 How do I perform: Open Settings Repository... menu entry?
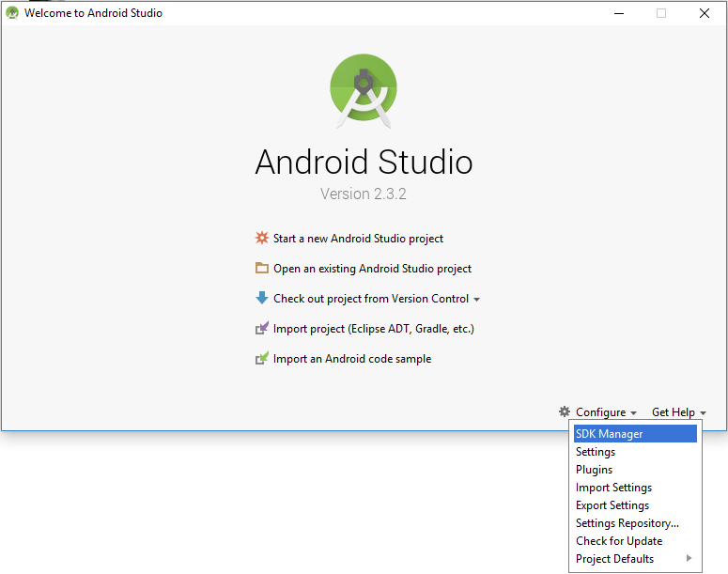[x=635, y=523]
